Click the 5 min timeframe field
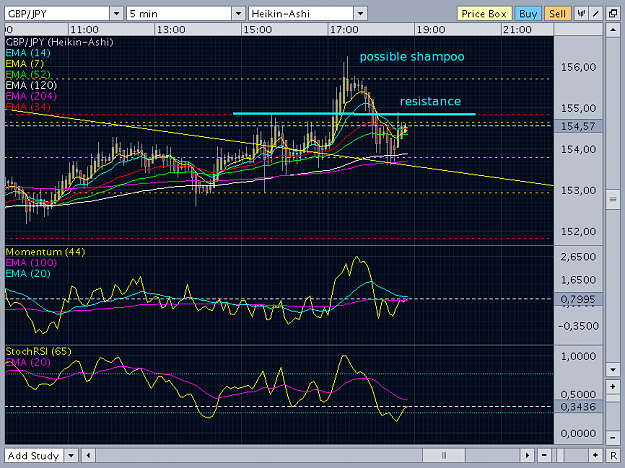This screenshot has width=625, height=468. click(179, 14)
